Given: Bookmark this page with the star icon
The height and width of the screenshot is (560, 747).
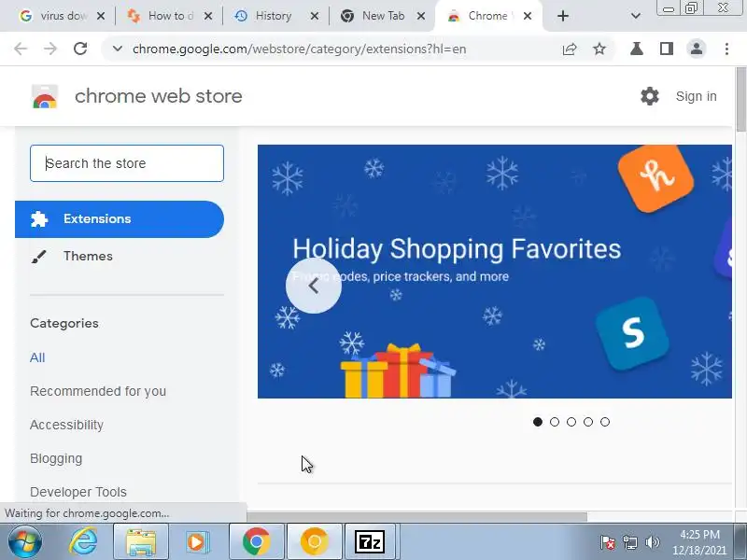Looking at the screenshot, I should (599, 49).
